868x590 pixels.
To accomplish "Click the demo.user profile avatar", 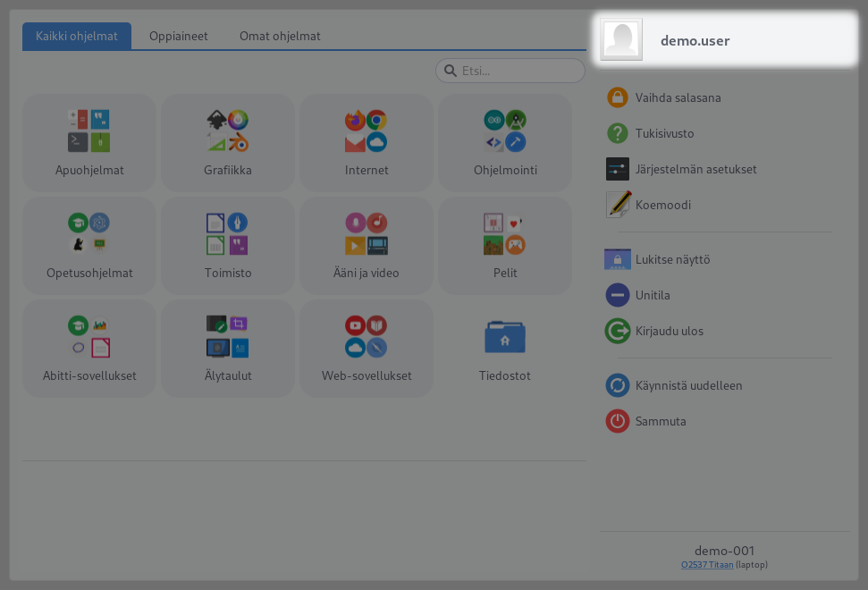I will click(622, 40).
